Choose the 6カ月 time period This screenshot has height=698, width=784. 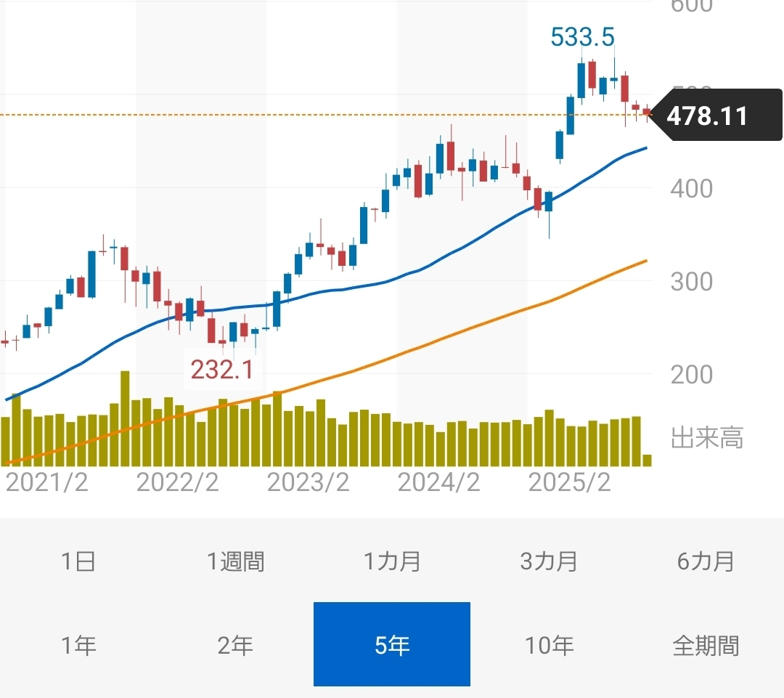[x=706, y=561]
